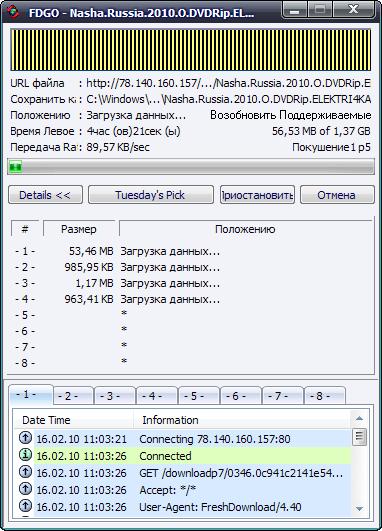Click the log scrollbar thumb
382x531 pixels.
point(359,437)
